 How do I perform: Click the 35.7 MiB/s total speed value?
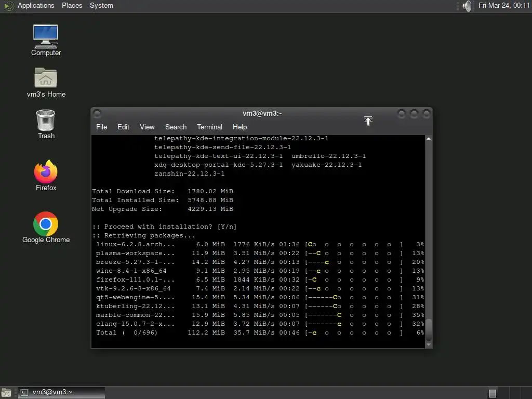coord(254,332)
